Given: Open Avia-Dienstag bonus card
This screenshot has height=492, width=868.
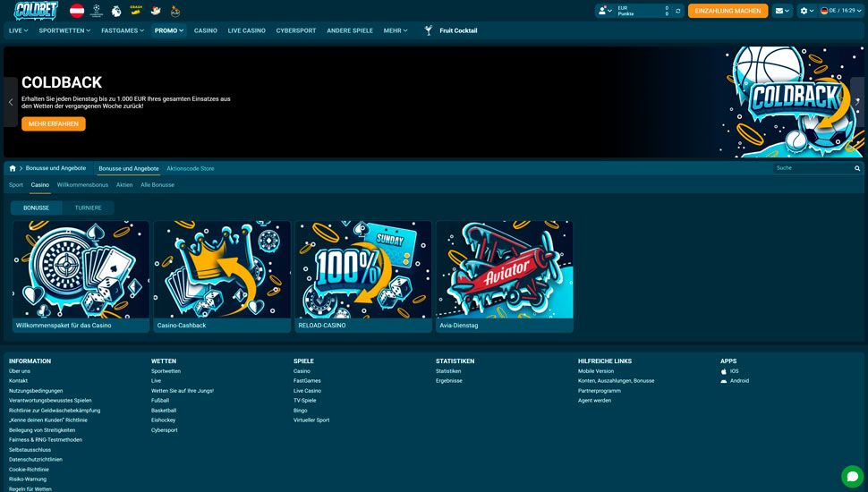Looking at the screenshot, I should point(505,276).
